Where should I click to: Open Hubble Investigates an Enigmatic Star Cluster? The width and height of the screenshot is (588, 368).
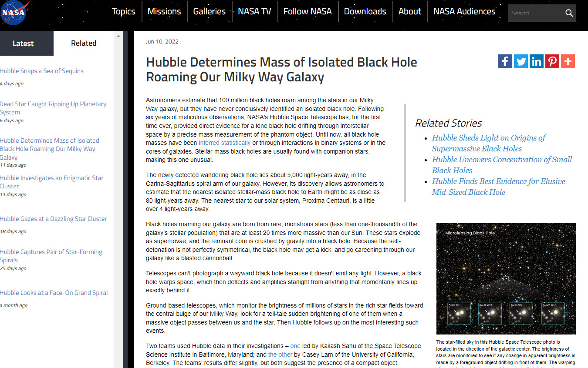[x=52, y=182]
